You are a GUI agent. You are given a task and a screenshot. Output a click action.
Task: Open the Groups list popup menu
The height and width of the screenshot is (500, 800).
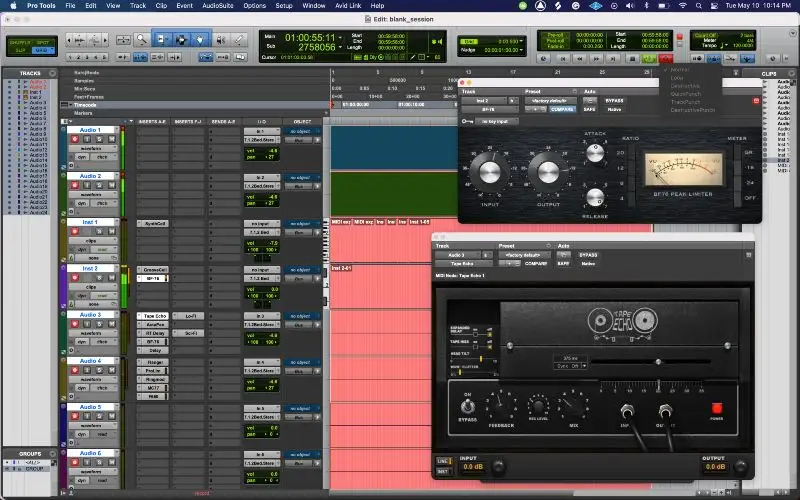pos(53,453)
